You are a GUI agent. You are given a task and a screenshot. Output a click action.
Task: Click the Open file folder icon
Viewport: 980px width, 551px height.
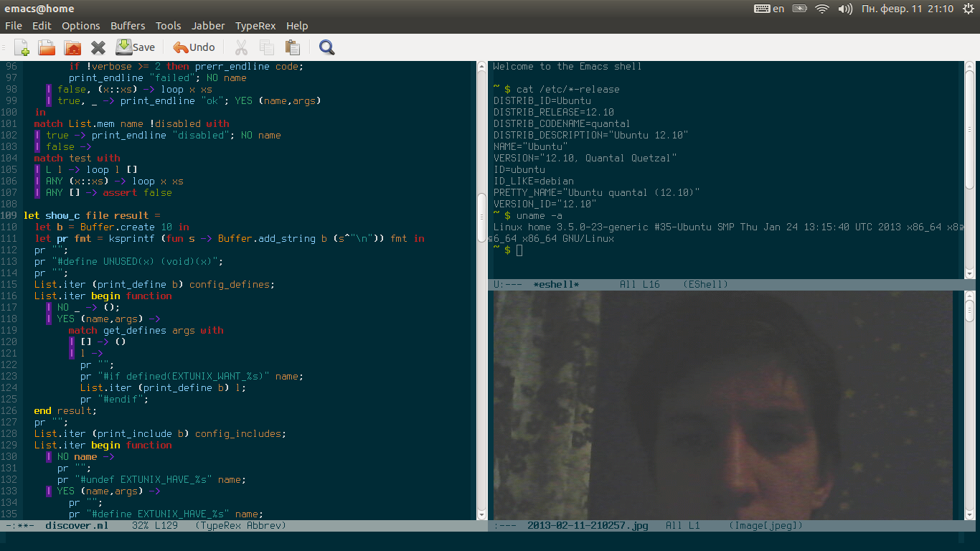coord(47,47)
